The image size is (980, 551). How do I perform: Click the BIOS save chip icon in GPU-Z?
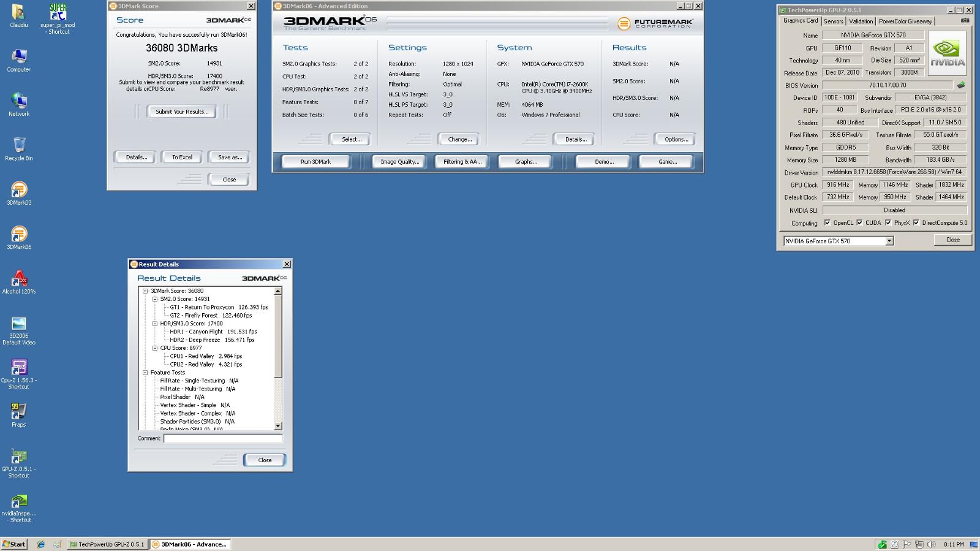960,85
